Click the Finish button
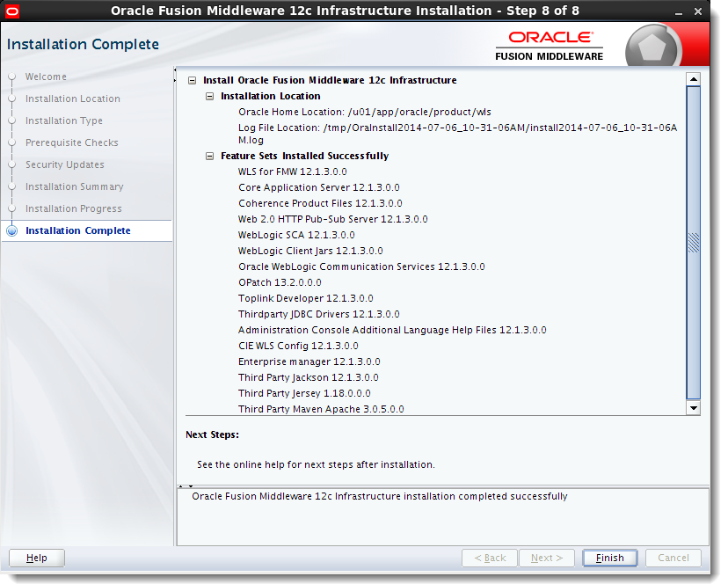 [x=609, y=558]
